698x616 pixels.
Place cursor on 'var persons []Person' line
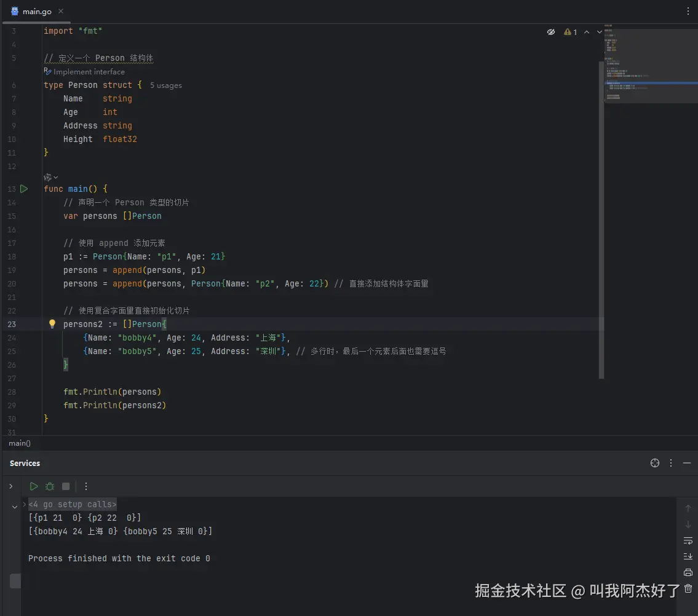coord(112,216)
